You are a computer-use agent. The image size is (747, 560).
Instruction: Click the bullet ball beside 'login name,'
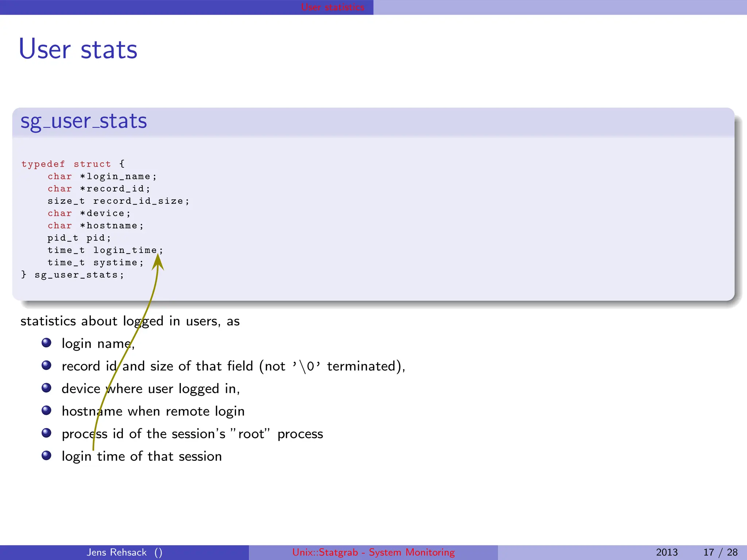(46, 343)
